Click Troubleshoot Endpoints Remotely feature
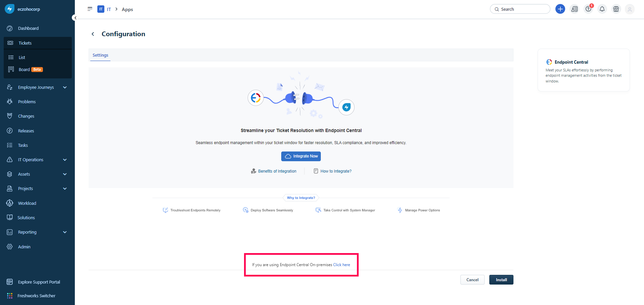Image resolution: width=644 pixels, height=305 pixels. (x=192, y=210)
